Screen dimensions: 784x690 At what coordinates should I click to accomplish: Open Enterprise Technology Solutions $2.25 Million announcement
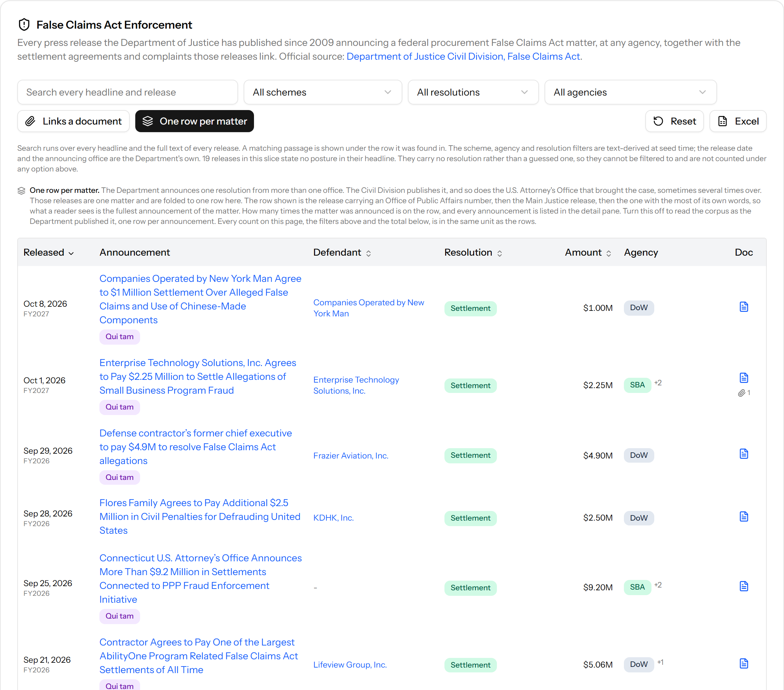pos(197,377)
